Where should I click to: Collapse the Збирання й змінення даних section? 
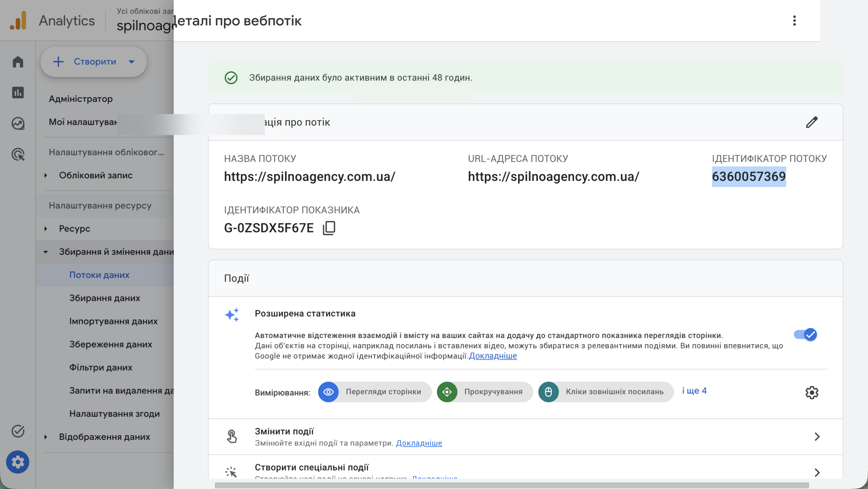coord(46,252)
